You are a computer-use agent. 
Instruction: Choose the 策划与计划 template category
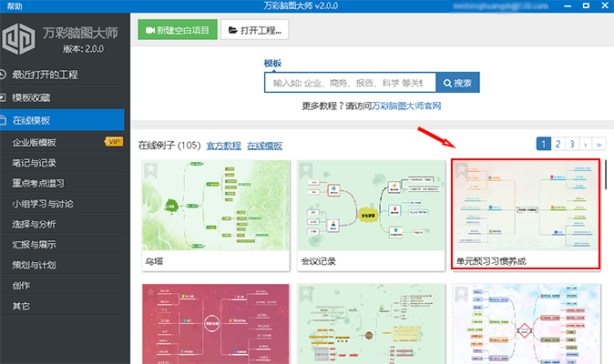click(x=35, y=265)
